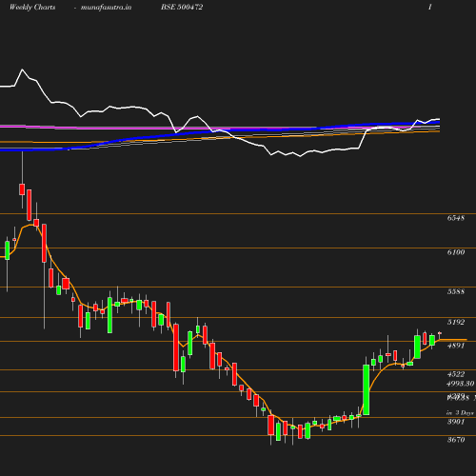Click the 4993.30 current price value
Viewport: 476px width, 476px height.
[461, 384]
